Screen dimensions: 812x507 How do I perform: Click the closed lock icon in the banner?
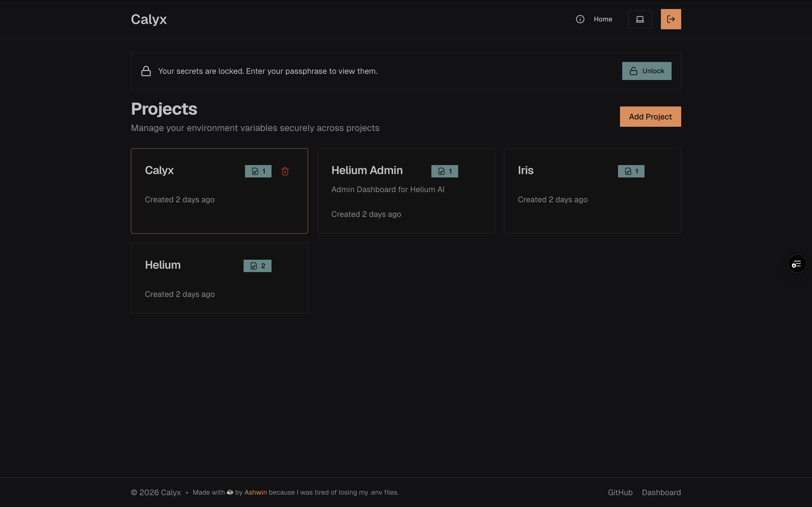point(146,71)
